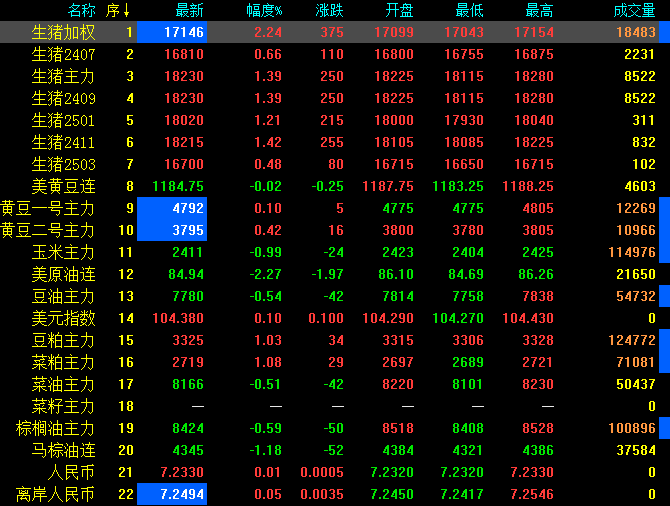Click the -2.27 percent change cell
Image resolution: width=670 pixels, height=506 pixels.
click(265, 274)
